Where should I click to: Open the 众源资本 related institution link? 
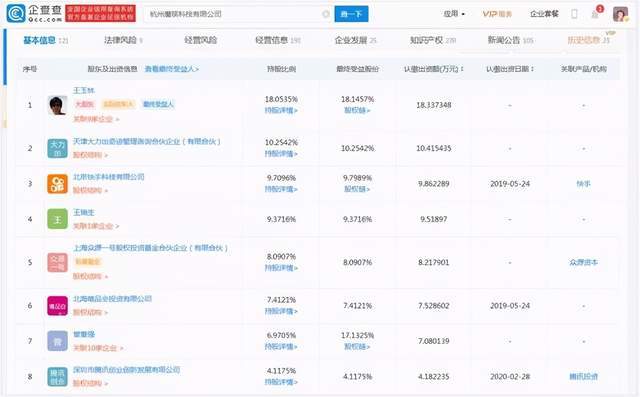point(584,262)
